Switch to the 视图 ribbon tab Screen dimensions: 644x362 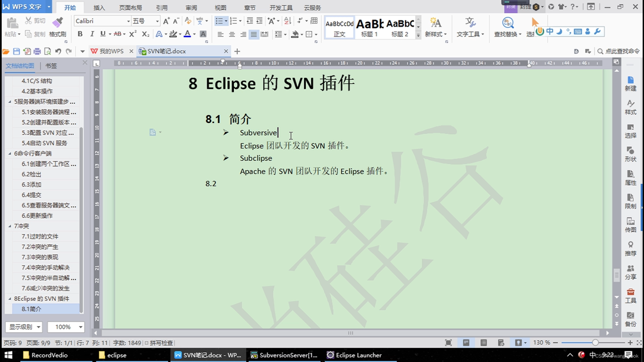click(220, 7)
